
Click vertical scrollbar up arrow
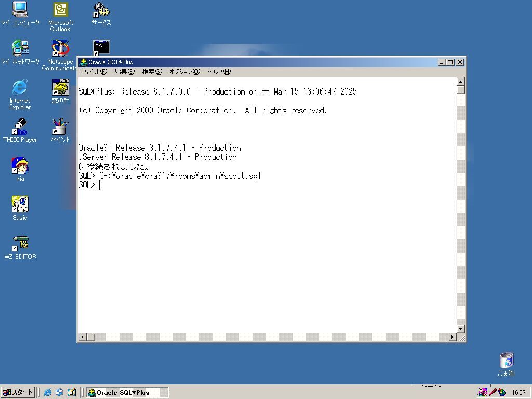pos(460,82)
